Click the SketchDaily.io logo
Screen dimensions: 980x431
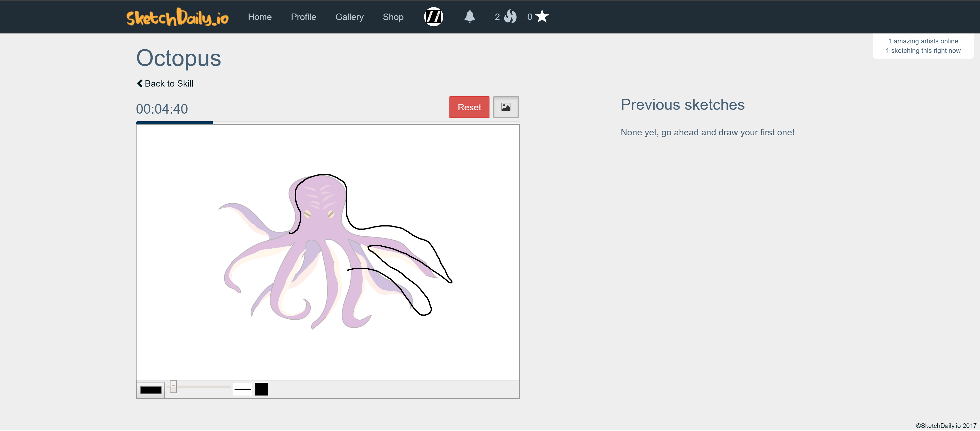177,17
